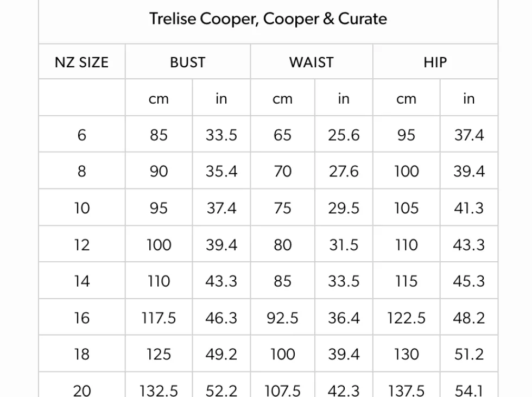Click the BUST column header
Viewport: 532px width, 397px height.
pos(187,62)
